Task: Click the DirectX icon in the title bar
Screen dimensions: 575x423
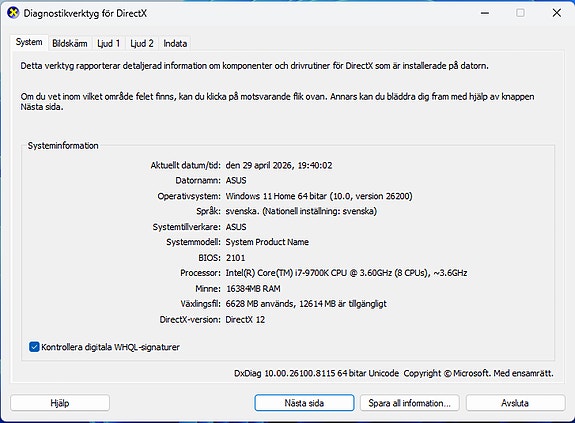Action: coord(13,13)
